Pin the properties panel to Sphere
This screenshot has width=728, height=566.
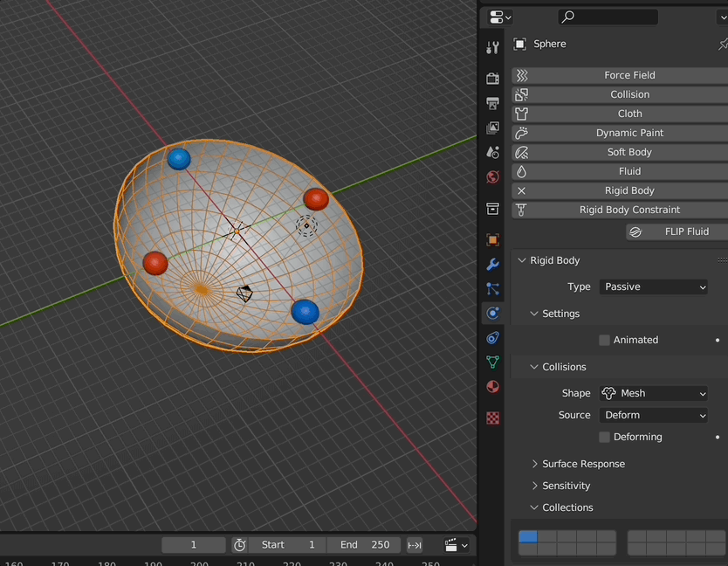(723, 45)
